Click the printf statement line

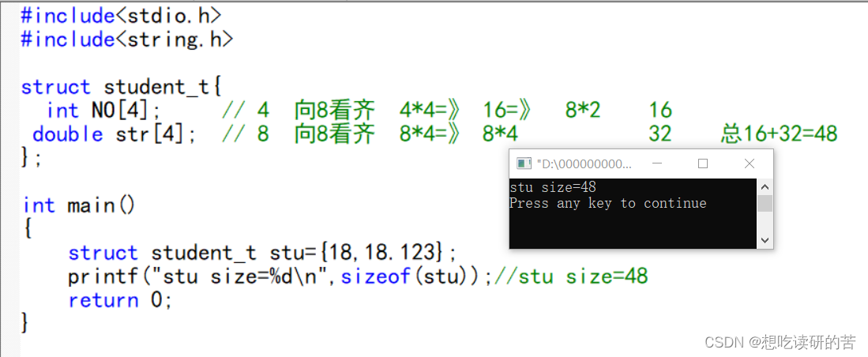(280, 276)
